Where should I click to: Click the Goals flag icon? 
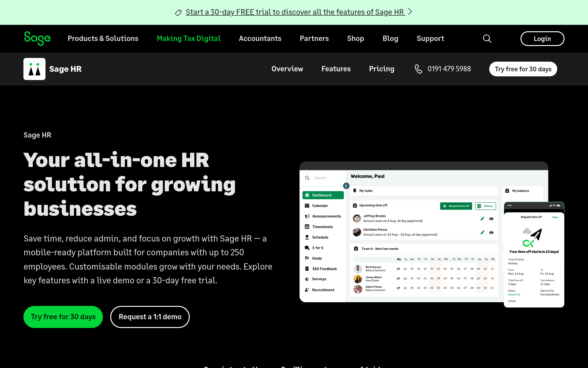(x=307, y=258)
